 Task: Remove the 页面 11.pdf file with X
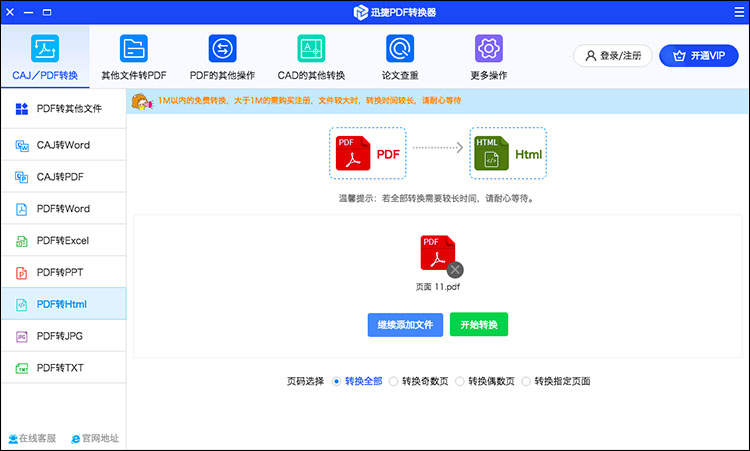[x=455, y=270]
